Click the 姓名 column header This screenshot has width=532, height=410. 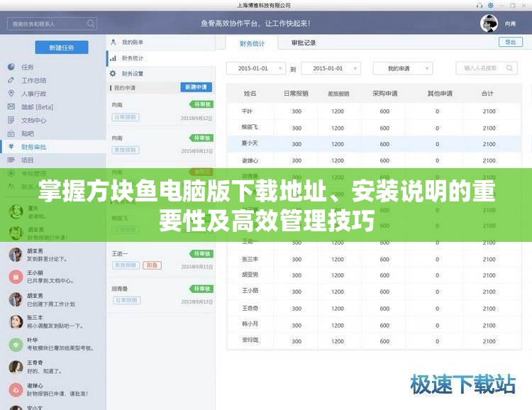[x=250, y=94]
